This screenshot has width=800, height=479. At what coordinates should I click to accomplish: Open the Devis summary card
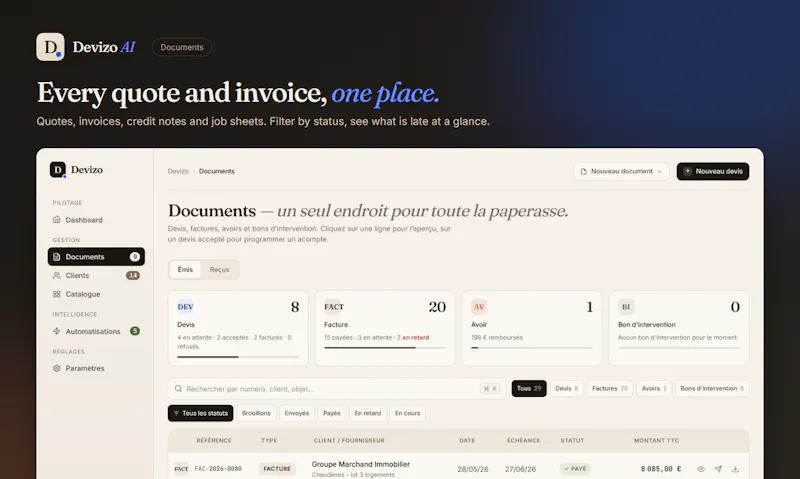238,328
